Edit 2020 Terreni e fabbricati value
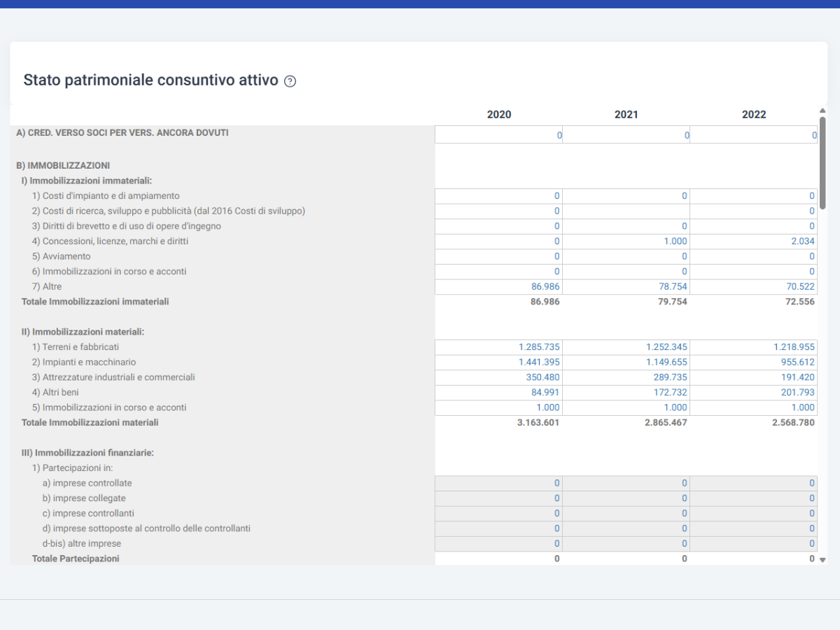This screenshot has width=840, height=630. coord(498,347)
